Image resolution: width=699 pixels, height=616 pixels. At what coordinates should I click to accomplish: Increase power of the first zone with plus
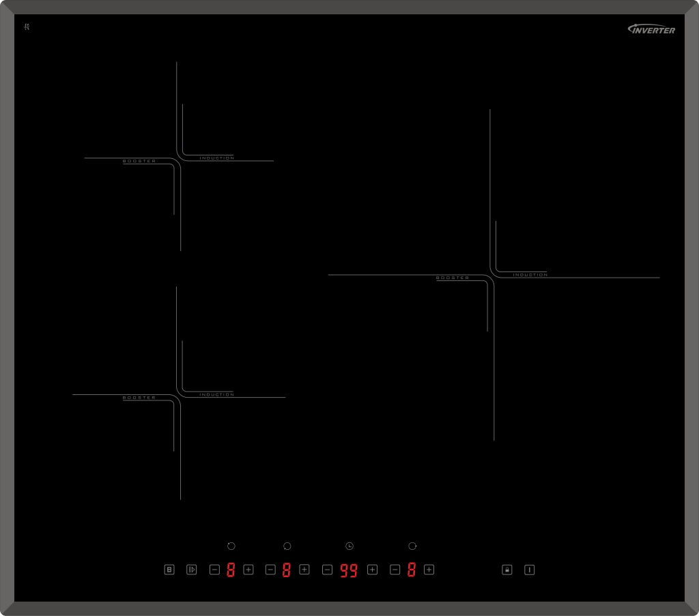(248, 570)
